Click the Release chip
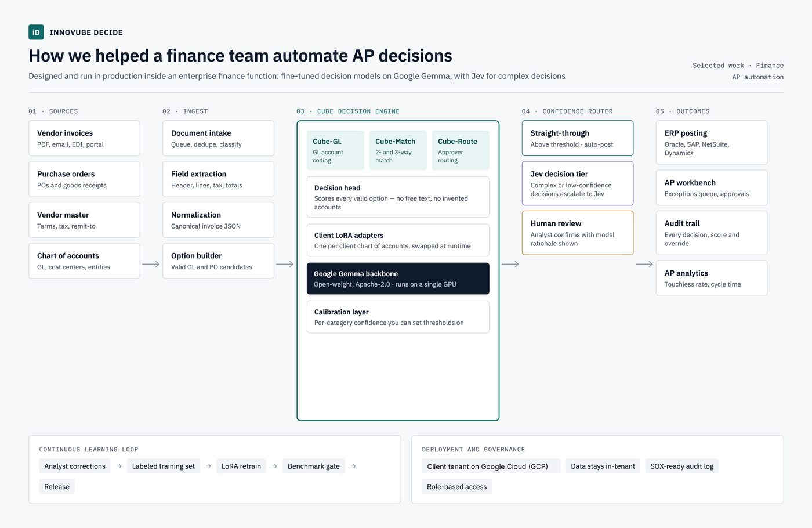Viewport: 812px width, 528px height. click(57, 487)
